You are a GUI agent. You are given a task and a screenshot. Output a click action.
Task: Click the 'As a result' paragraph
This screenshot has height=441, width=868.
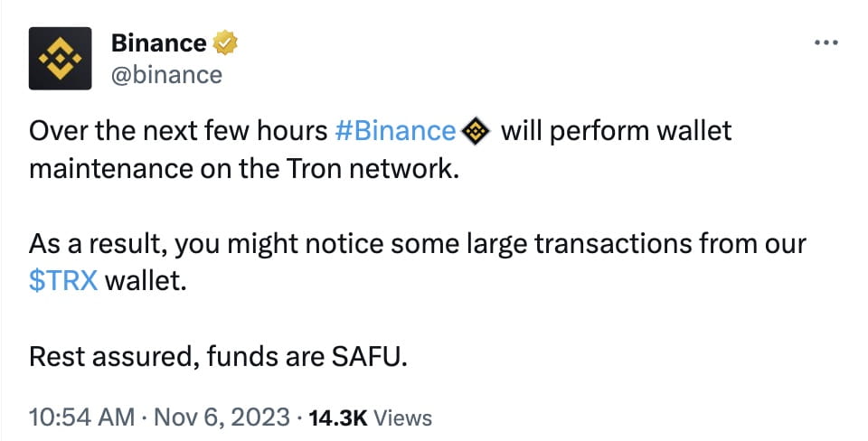(x=418, y=262)
